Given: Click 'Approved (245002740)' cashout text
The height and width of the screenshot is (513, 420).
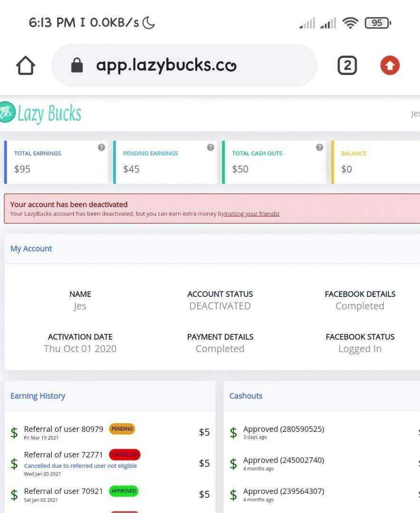Looking at the screenshot, I should pos(284,460).
